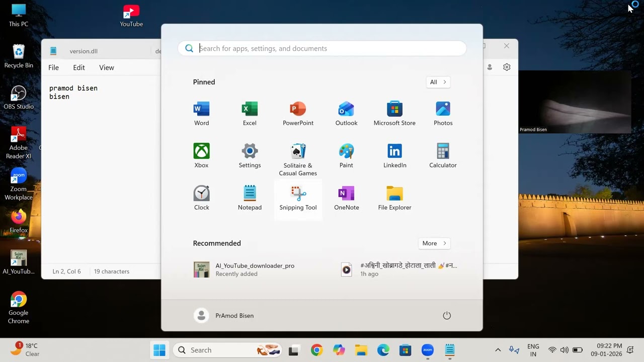Viewport: 644px width, 362px height.
Task: Select the Adobe Reader XI desktop shortcut
Action: coord(19,143)
